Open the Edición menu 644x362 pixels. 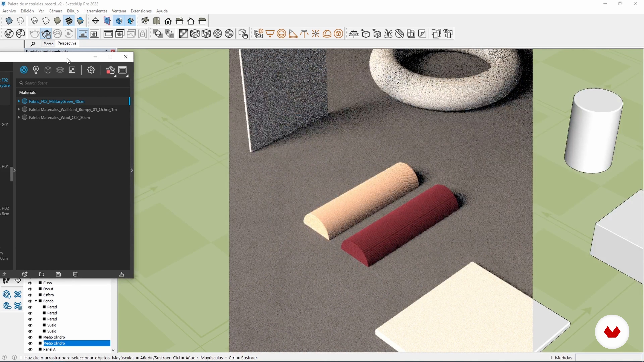tap(27, 11)
